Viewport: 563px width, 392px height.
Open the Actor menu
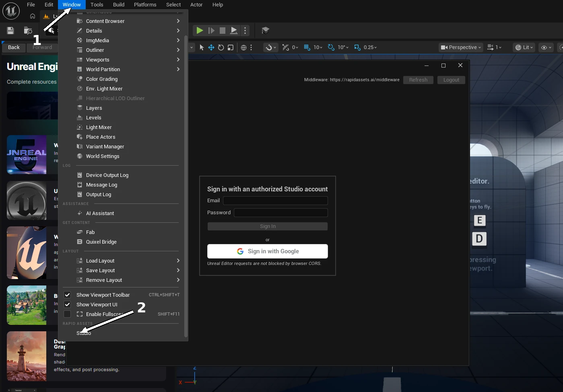[x=196, y=5]
